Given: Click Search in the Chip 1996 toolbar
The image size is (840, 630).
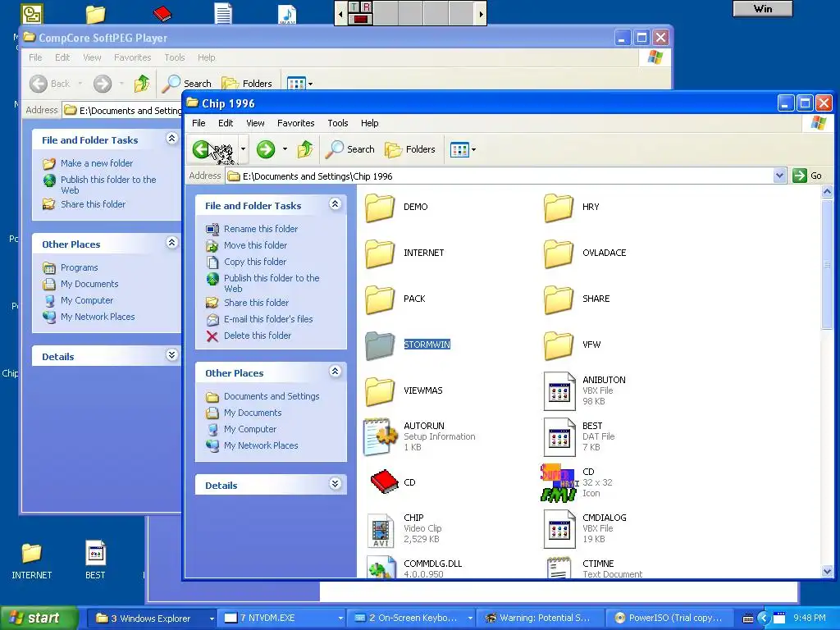Looking at the screenshot, I should pos(349,149).
